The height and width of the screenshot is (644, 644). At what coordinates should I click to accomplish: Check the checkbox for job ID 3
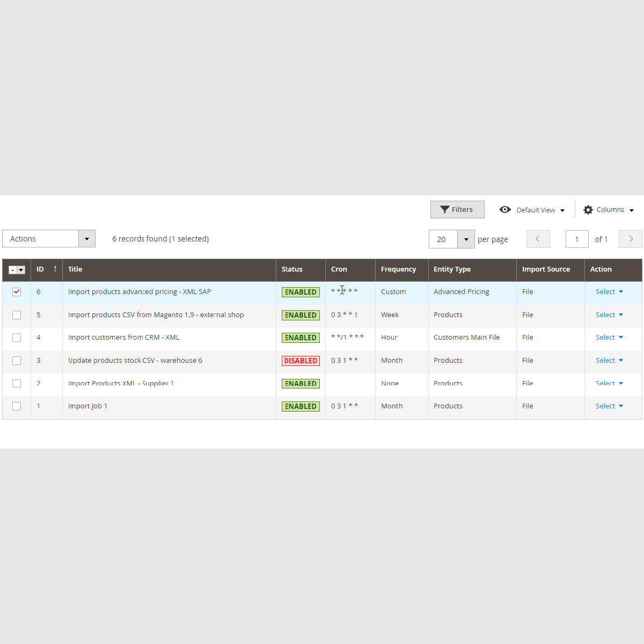[17, 361]
